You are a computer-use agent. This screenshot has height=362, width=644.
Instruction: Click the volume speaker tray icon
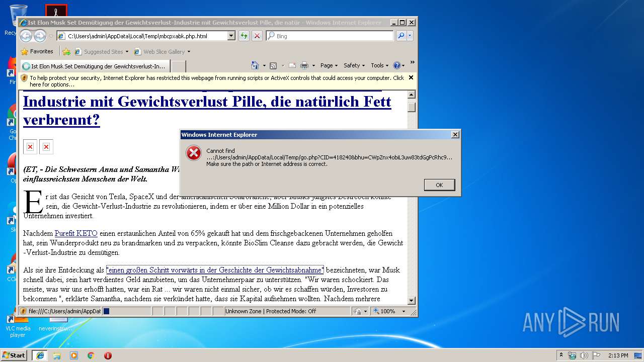point(584,355)
